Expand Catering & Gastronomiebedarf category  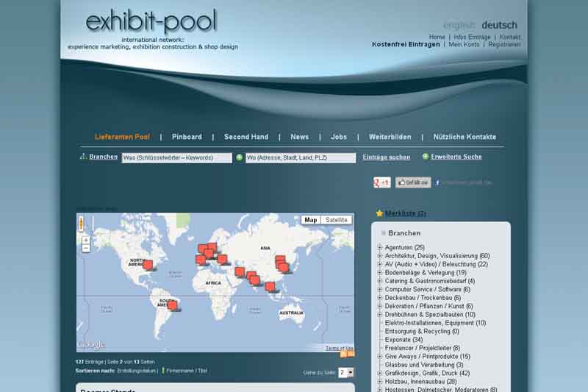(x=379, y=281)
